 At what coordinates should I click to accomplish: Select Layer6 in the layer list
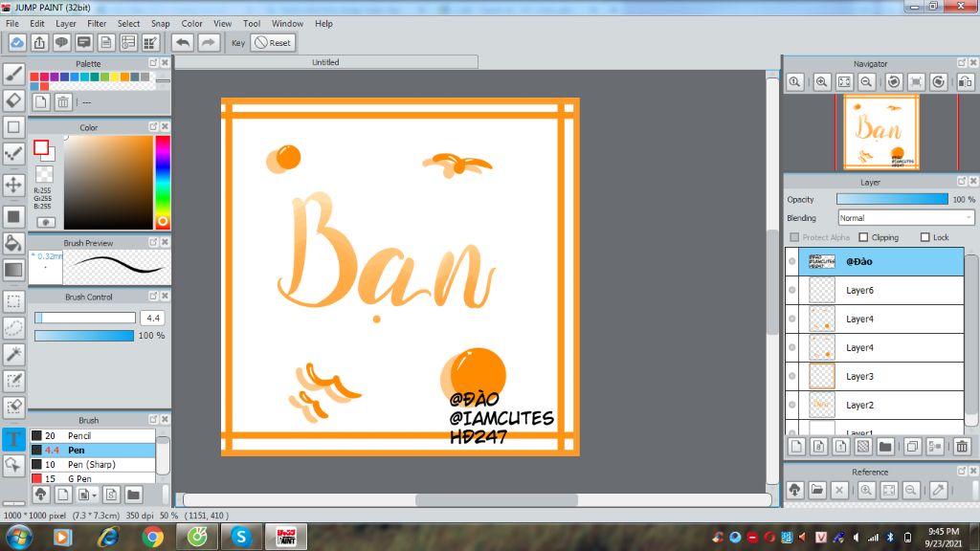click(875, 291)
